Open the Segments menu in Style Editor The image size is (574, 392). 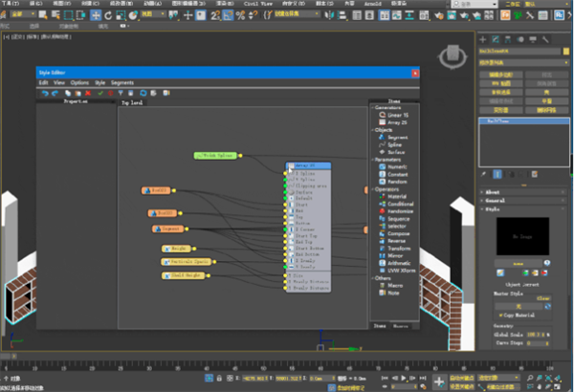[121, 83]
